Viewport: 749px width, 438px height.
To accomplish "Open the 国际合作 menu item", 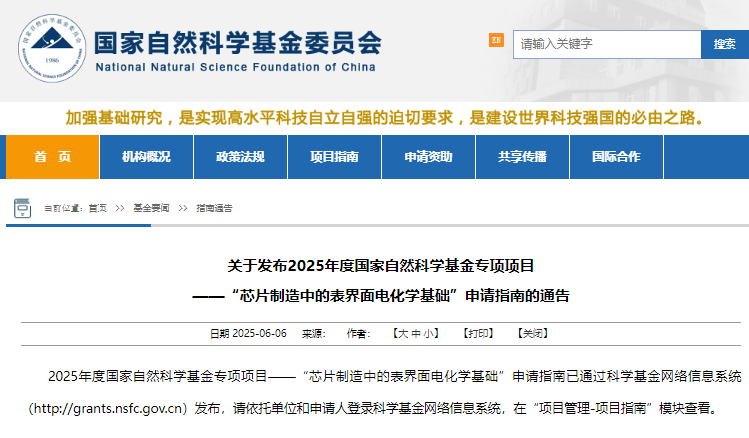I will (x=616, y=157).
